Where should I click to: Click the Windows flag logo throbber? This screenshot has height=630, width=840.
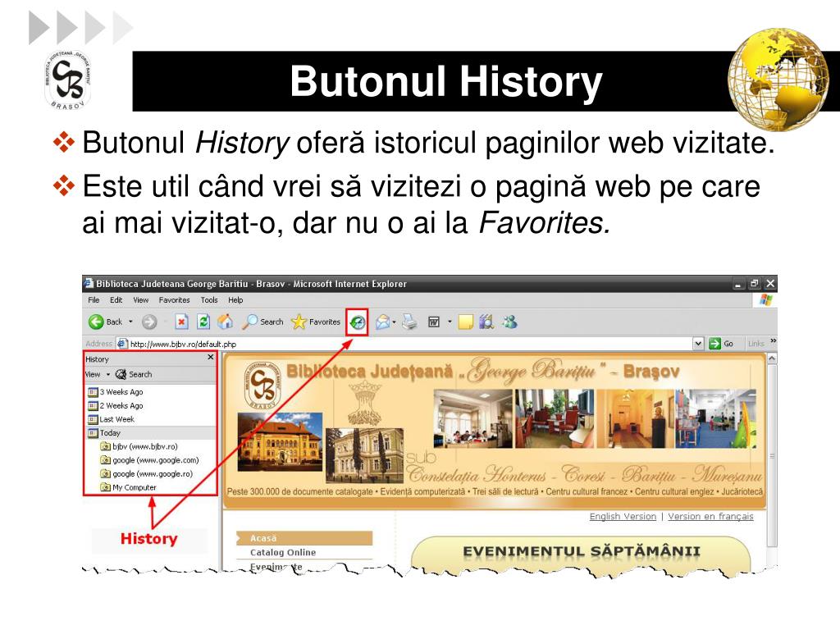click(x=766, y=300)
